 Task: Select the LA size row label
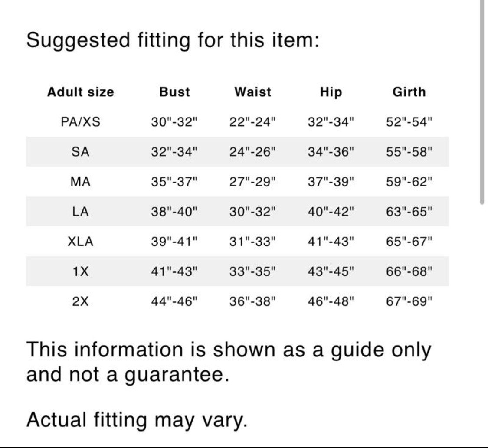pos(81,212)
